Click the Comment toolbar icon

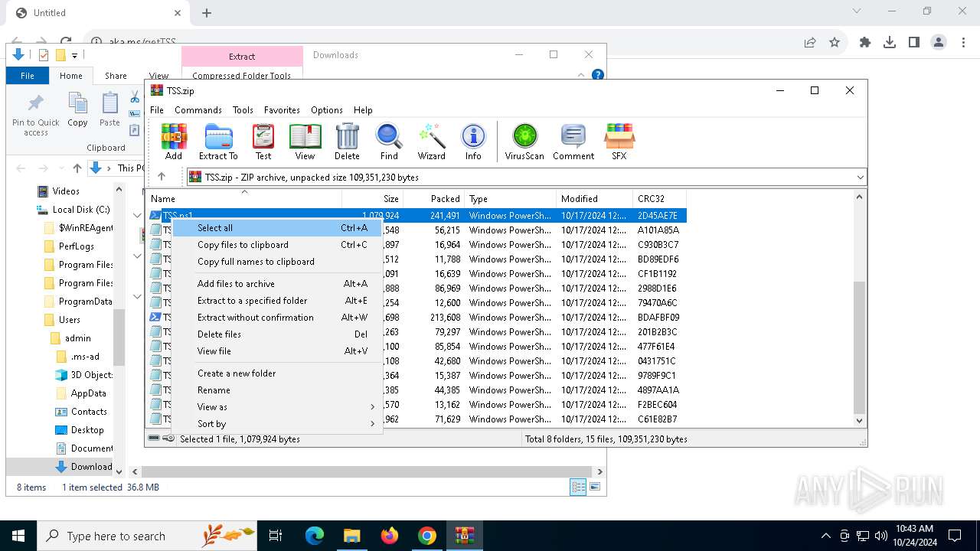click(573, 142)
